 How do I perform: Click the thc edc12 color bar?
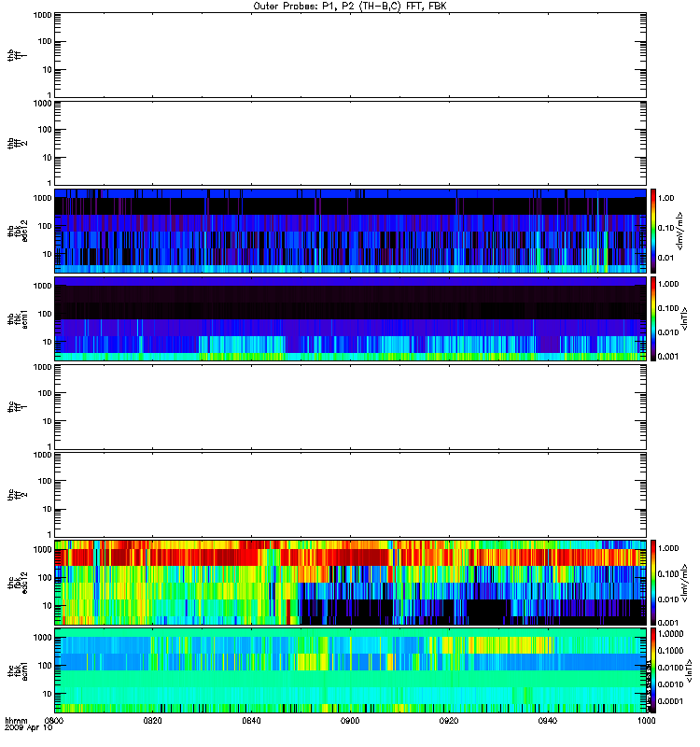653,583
